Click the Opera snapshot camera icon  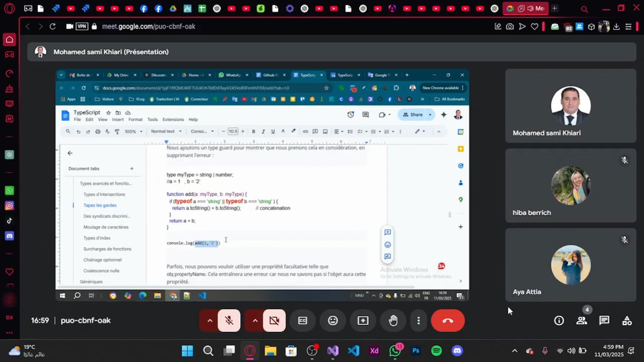(x=510, y=27)
